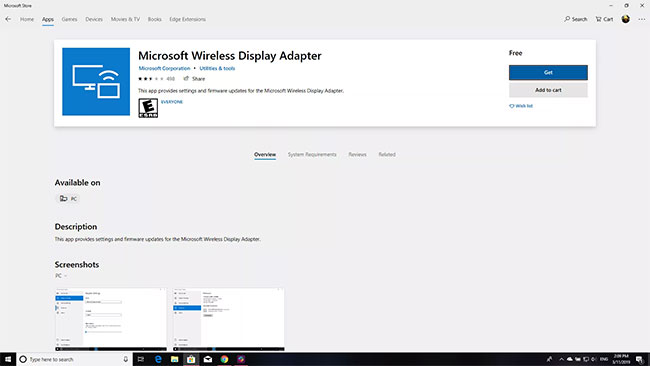Open Mail from the taskbar
The height and width of the screenshot is (366, 650).
(x=208, y=359)
